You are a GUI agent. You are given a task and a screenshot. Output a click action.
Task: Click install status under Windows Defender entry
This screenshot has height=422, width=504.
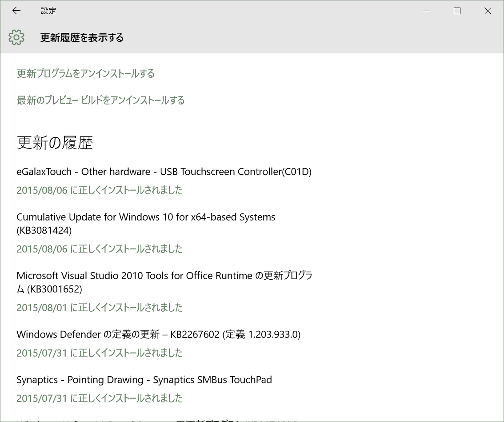tap(100, 353)
